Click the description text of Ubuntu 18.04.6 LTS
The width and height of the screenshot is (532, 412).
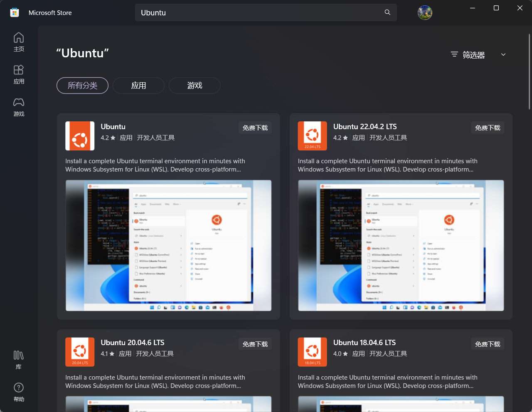tap(388, 382)
